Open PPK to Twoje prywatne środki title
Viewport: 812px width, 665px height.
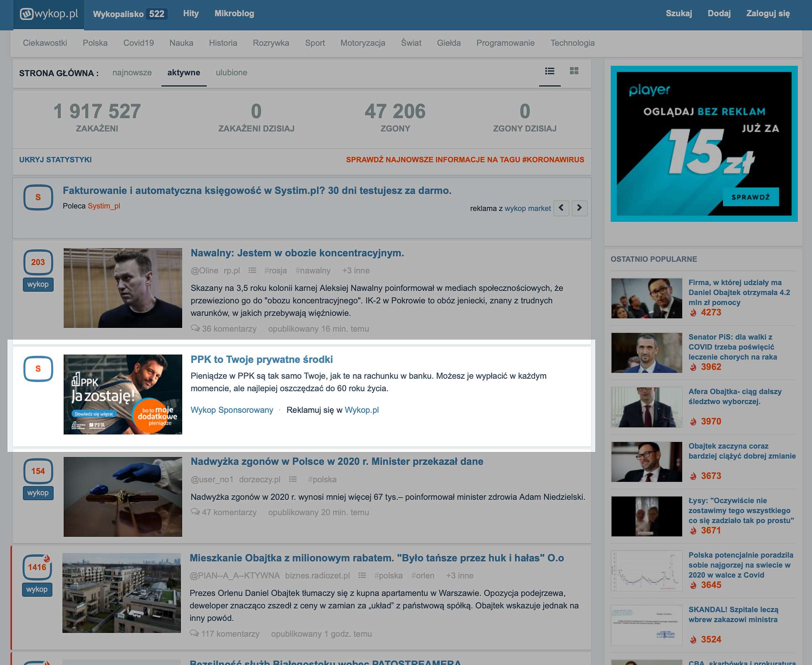tap(262, 360)
